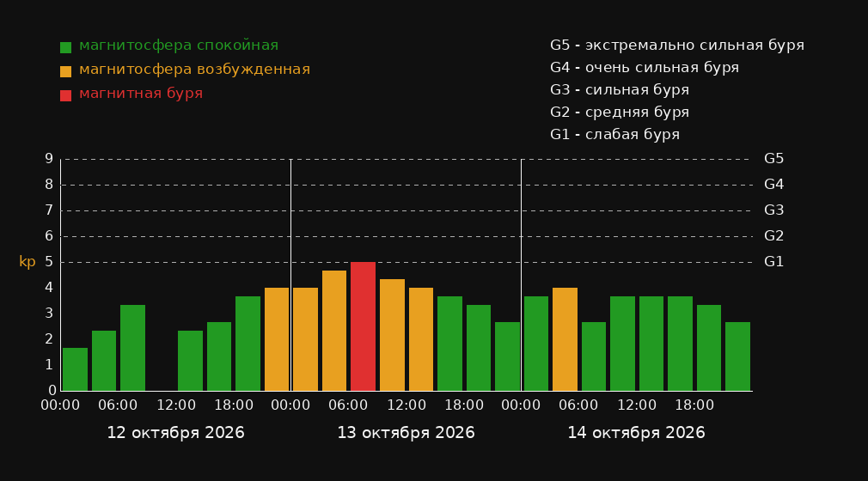Click the G5 level marker on right axis
Image resolution: width=868 pixels, height=481 pixels.
tap(773, 159)
